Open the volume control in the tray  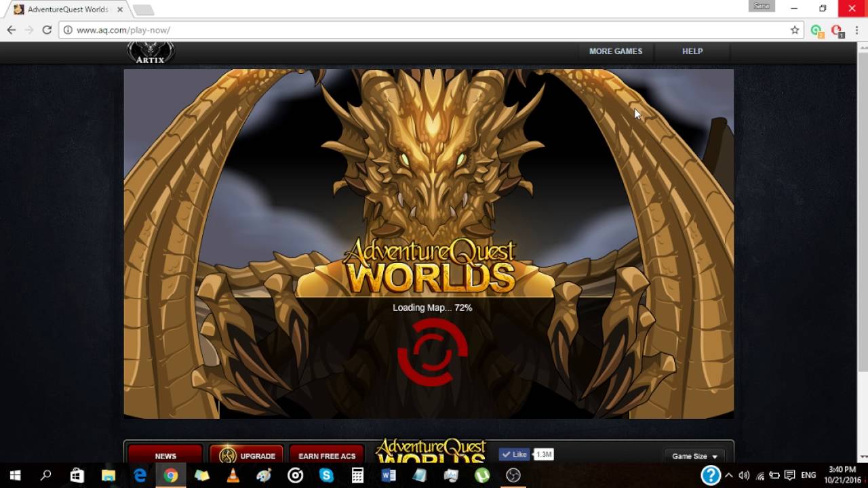click(744, 476)
